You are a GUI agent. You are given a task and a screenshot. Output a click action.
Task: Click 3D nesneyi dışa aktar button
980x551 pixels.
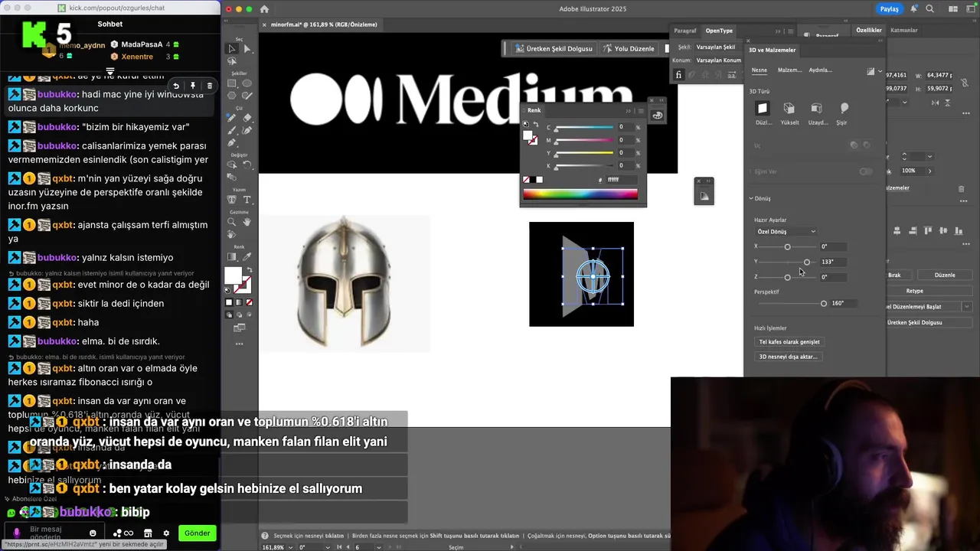click(x=788, y=357)
